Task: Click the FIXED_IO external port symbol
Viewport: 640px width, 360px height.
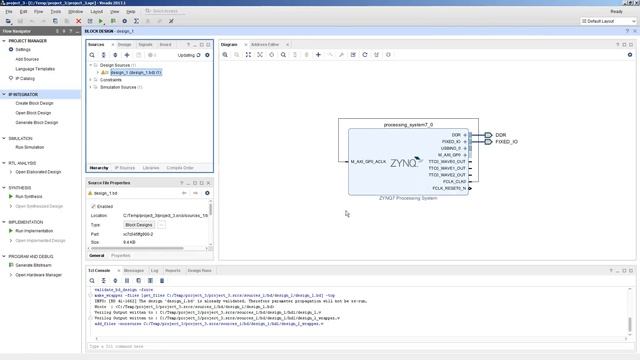Action: tap(488, 142)
